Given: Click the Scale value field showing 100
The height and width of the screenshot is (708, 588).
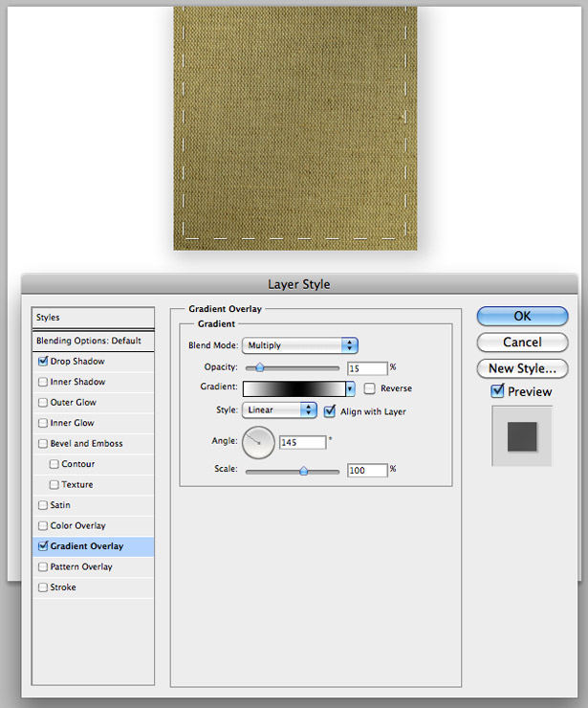Looking at the screenshot, I should [367, 471].
